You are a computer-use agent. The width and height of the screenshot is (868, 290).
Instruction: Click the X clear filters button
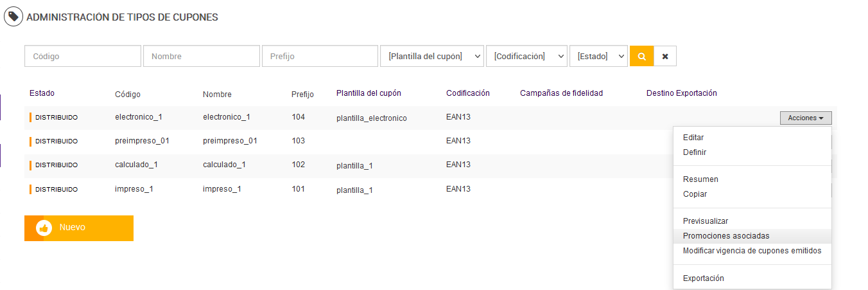coord(665,56)
